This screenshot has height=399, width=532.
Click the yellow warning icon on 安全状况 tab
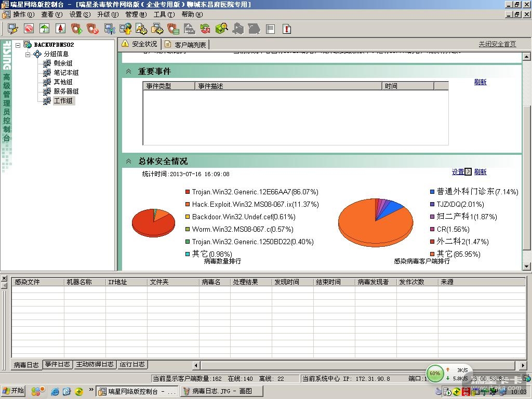pos(125,44)
